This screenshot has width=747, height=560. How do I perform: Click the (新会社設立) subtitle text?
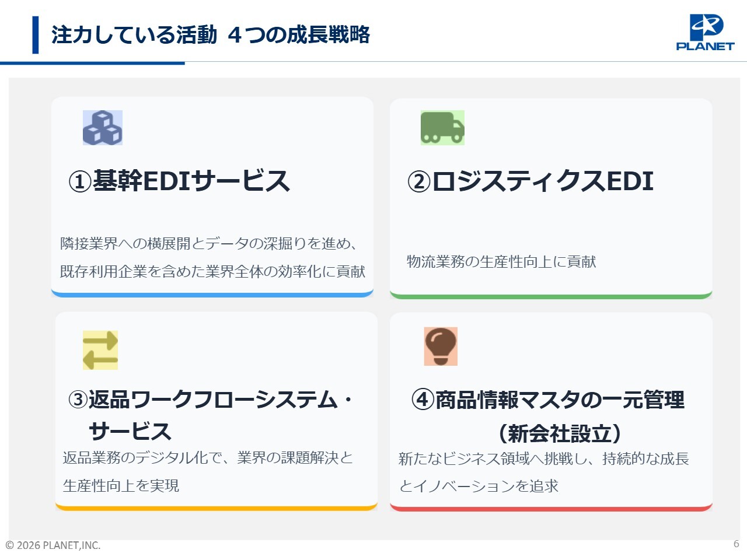560,433
